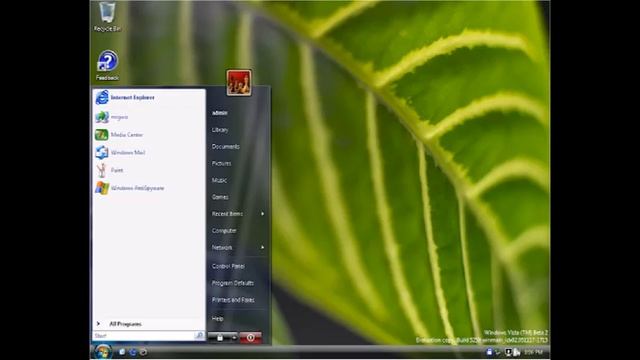Image resolution: width=640 pixels, height=360 pixels.
Task: Click the blue security icon in system tray
Action: pyautogui.click(x=489, y=351)
